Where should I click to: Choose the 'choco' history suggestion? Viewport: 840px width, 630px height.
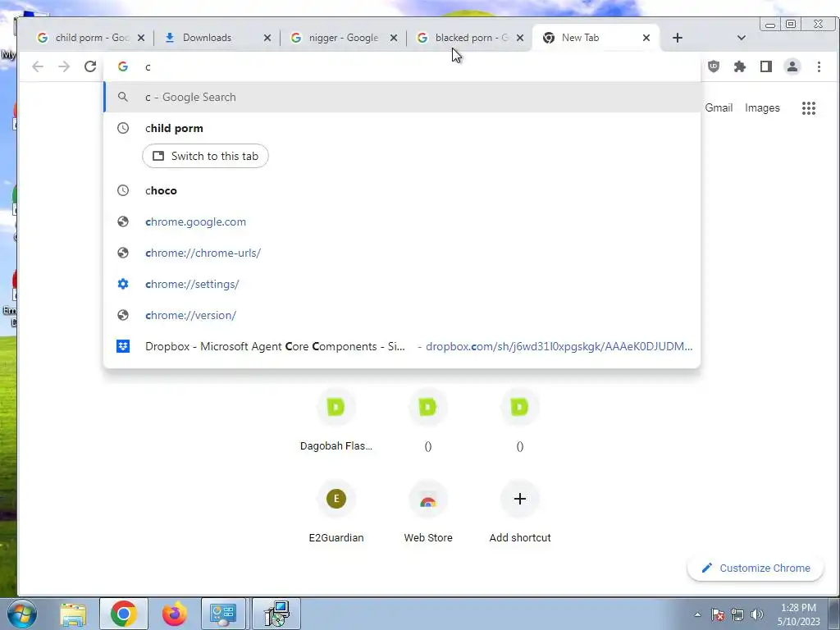402,190
